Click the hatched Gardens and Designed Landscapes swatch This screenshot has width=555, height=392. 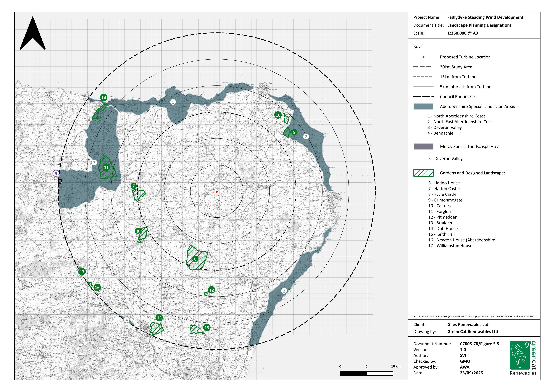[x=423, y=173]
